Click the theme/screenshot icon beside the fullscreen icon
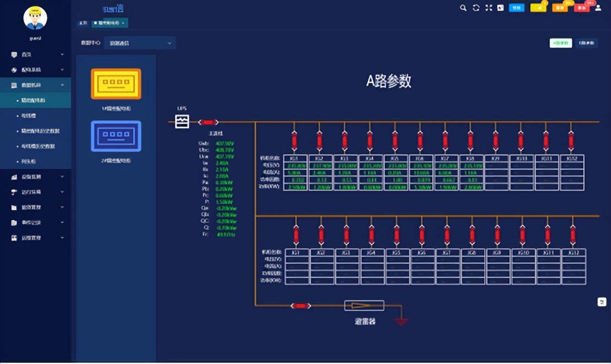Screen dimensions: 611x364 (x=500, y=8)
